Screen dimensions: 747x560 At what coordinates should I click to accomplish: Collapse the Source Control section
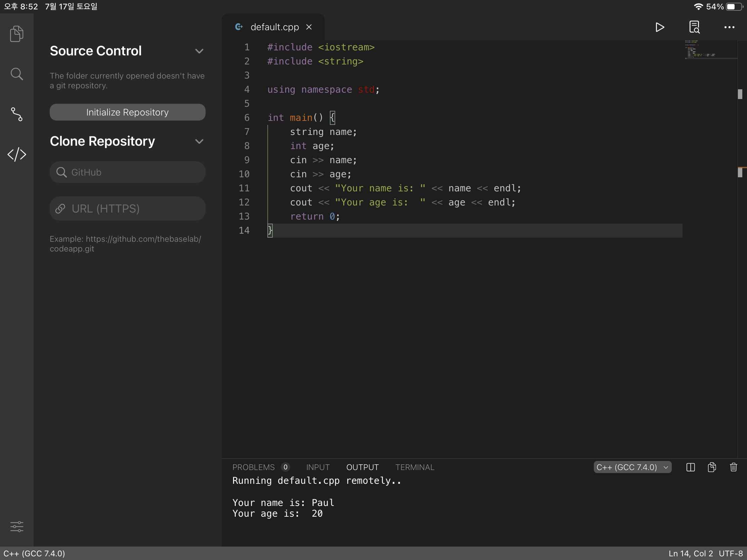[x=199, y=51]
